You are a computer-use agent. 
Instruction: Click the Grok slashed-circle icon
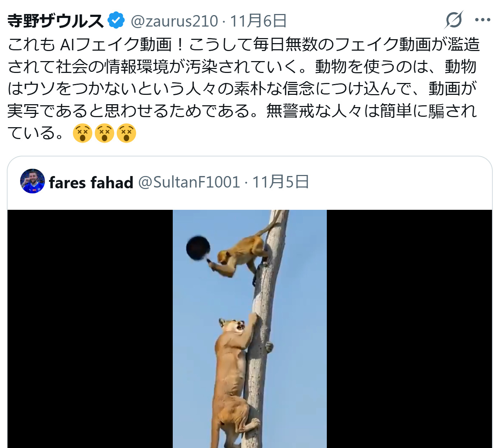tap(454, 20)
